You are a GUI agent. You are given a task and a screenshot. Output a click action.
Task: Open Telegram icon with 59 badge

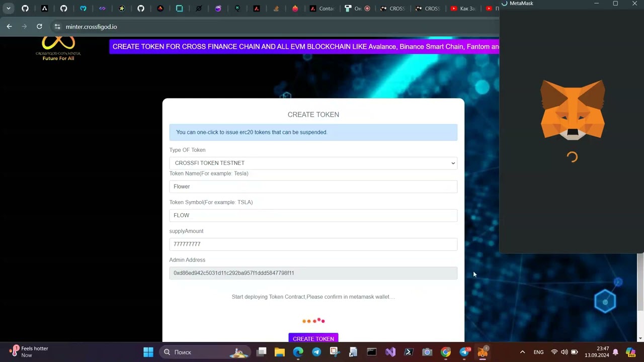click(464, 352)
